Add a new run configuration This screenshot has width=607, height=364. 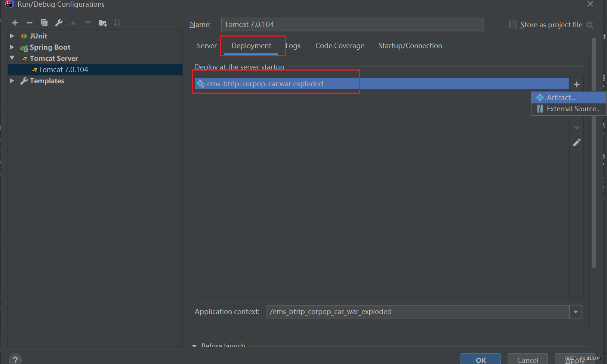coord(15,23)
